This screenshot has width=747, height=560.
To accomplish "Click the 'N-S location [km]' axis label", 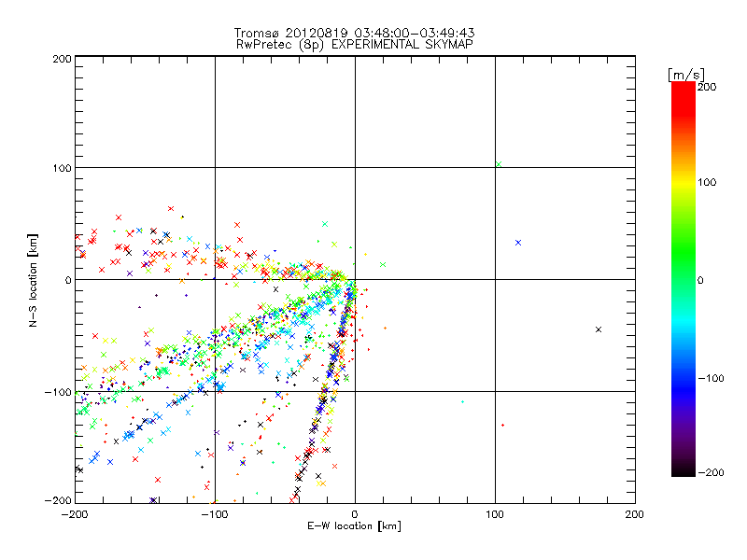I will pos(33,280).
